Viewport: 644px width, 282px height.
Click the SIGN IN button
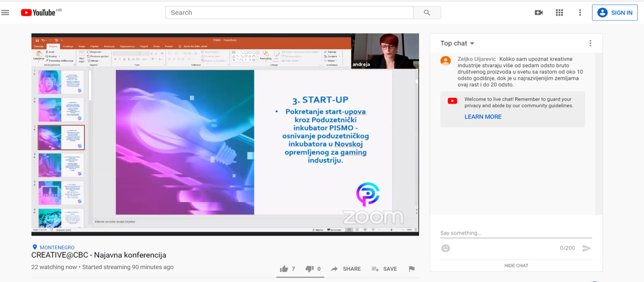(x=615, y=13)
